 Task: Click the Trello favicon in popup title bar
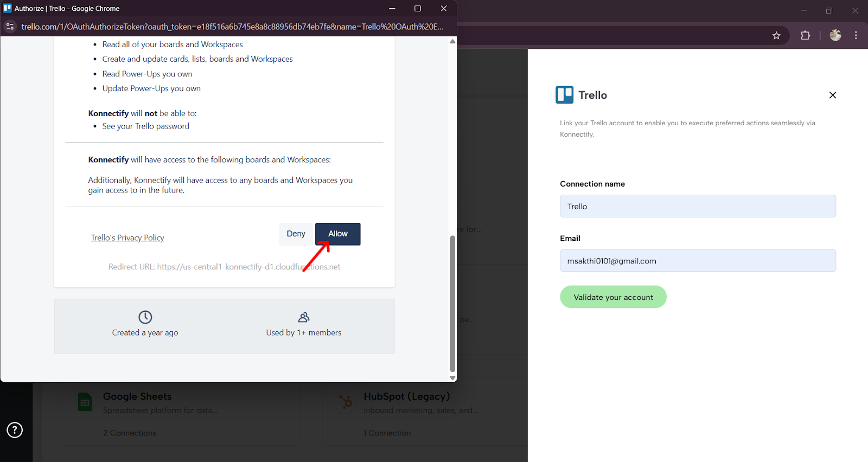click(x=7, y=8)
